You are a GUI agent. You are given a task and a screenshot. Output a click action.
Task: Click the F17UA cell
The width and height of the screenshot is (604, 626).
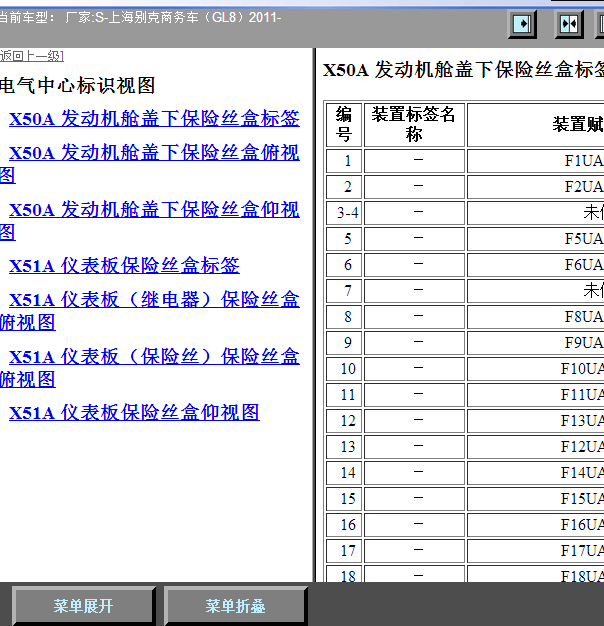click(535, 551)
